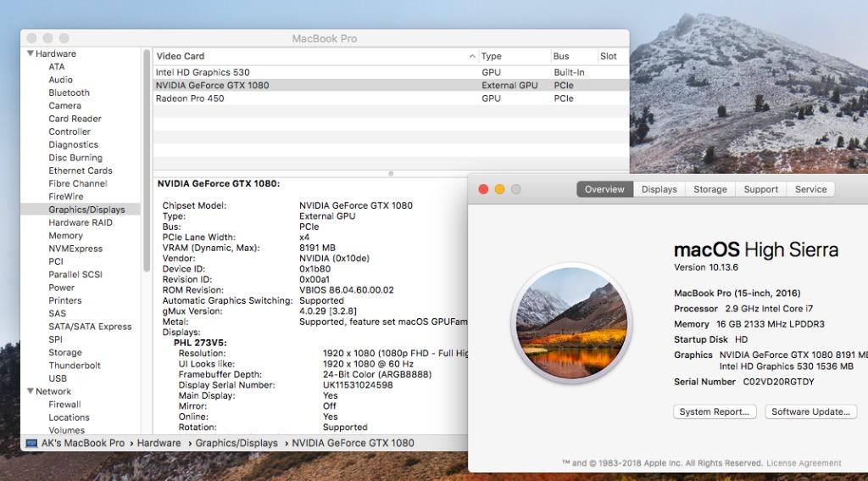Select Firewall in the sidebar
Viewport: 868px width, 481px height.
(x=64, y=405)
